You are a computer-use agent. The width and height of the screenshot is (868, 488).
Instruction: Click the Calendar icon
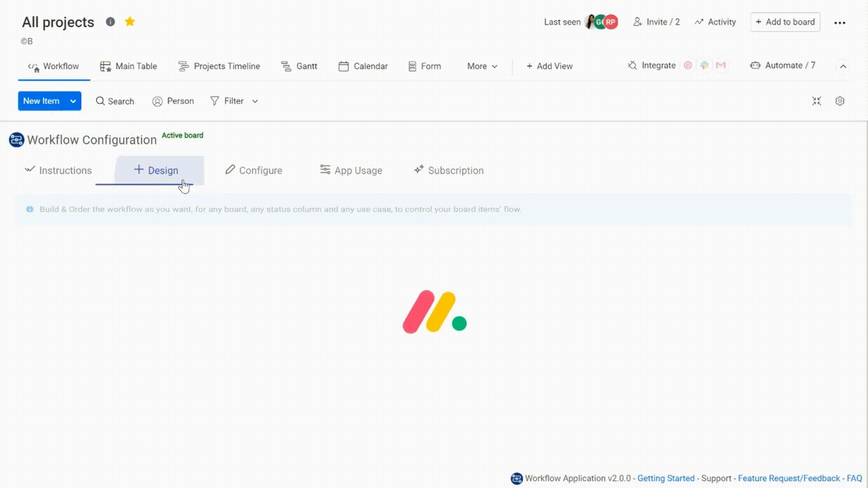(x=344, y=66)
